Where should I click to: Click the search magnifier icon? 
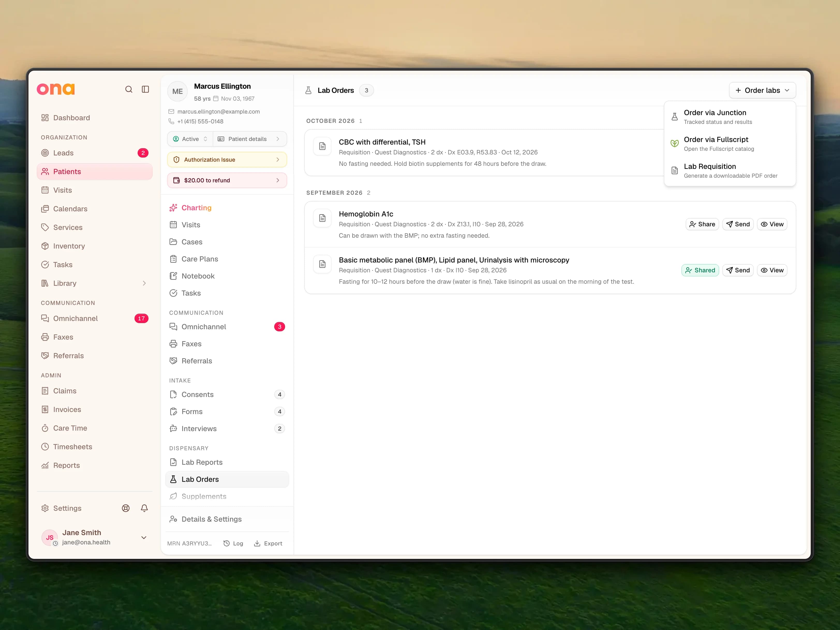pos(129,89)
